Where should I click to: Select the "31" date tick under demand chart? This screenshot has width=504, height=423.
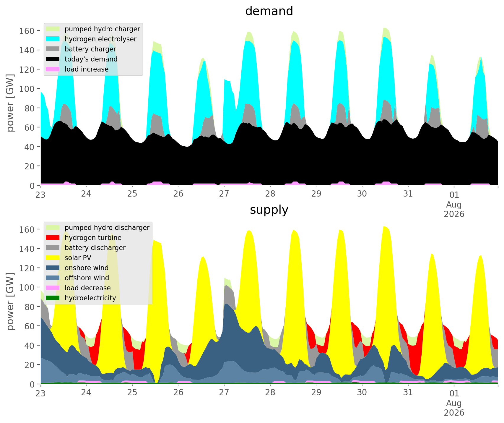coord(408,194)
